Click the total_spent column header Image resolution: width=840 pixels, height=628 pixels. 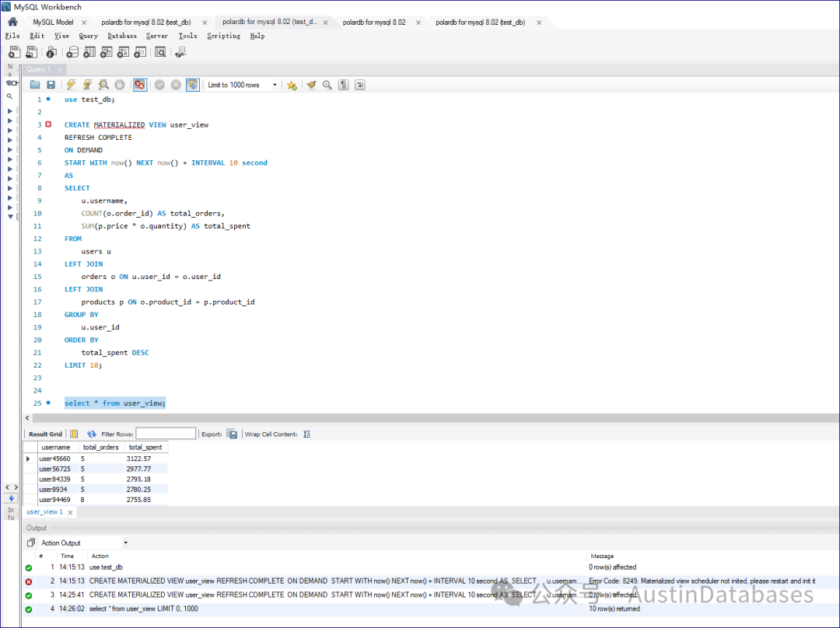[x=146, y=448]
